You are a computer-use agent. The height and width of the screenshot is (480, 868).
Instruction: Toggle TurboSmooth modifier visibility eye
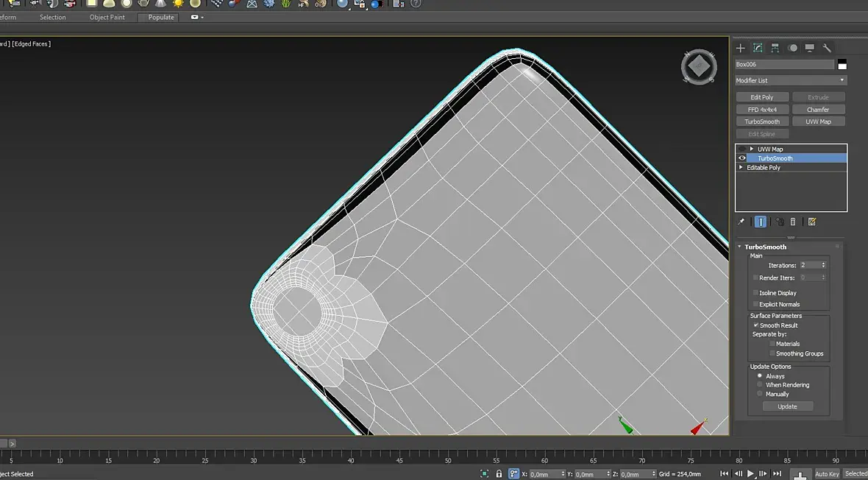pyautogui.click(x=741, y=158)
